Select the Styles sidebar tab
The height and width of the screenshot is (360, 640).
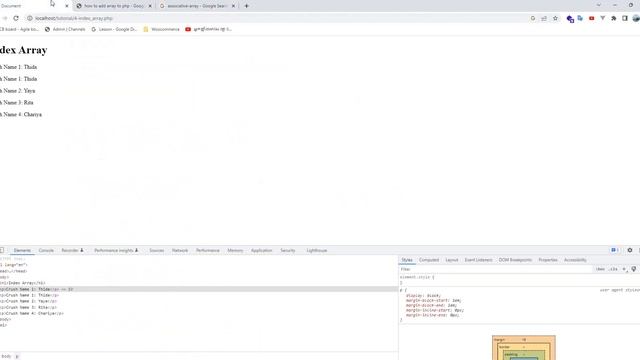[x=407, y=260]
